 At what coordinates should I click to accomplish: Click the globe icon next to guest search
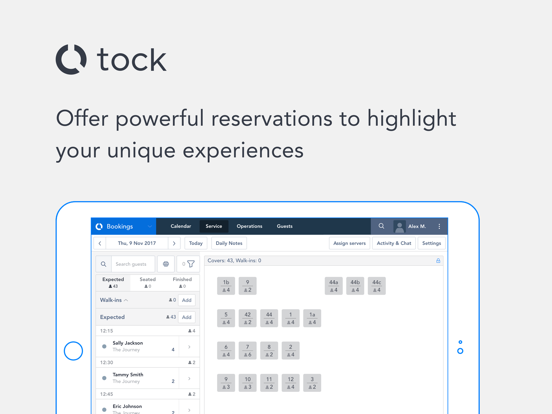click(x=166, y=264)
